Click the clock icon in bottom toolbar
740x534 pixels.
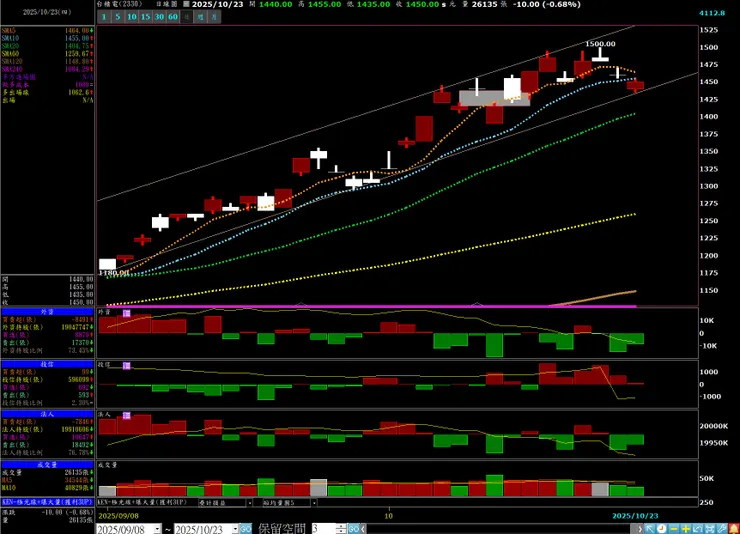(x=661, y=529)
